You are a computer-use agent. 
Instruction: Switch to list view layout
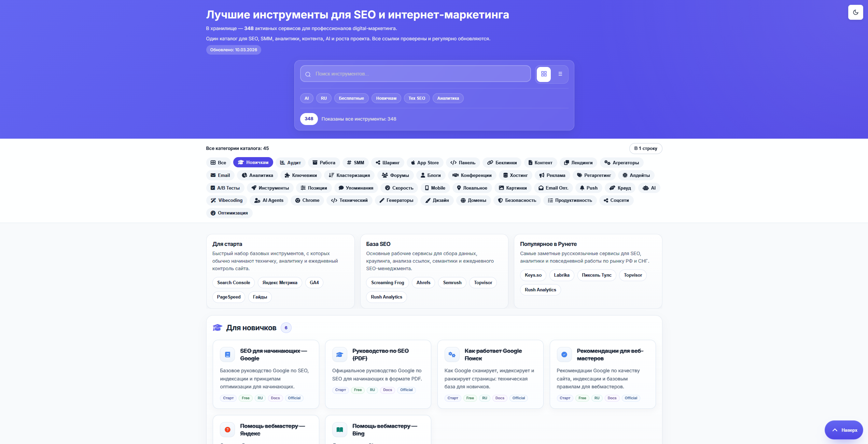coord(560,74)
